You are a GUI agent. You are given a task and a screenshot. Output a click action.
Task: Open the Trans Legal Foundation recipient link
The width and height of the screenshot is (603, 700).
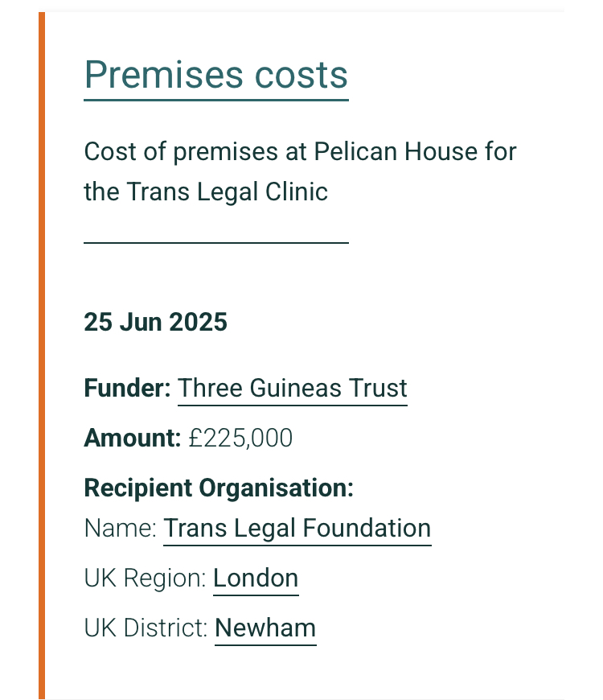pyautogui.click(x=297, y=529)
